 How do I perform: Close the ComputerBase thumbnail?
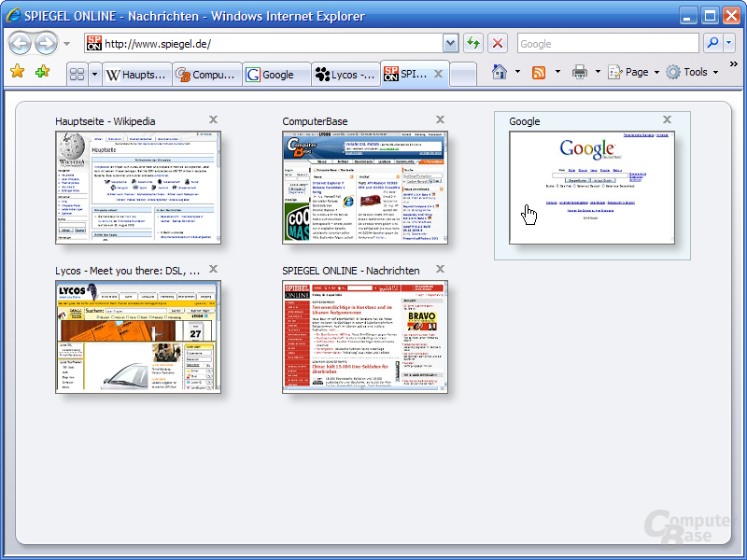point(440,119)
